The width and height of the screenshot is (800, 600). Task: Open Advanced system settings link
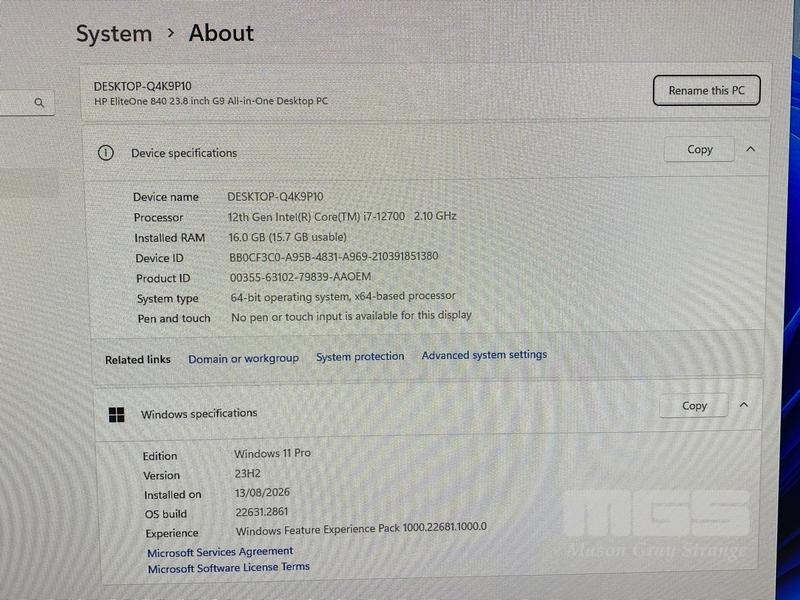pyautogui.click(x=484, y=355)
